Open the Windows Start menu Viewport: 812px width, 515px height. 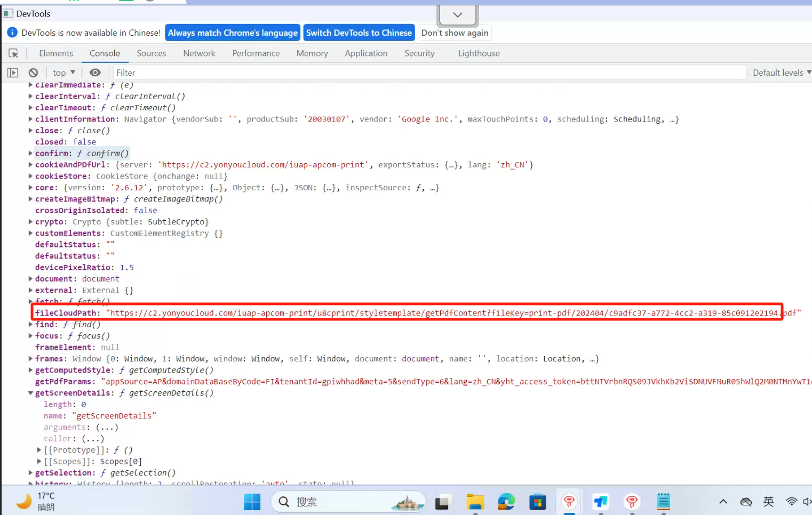(252, 502)
